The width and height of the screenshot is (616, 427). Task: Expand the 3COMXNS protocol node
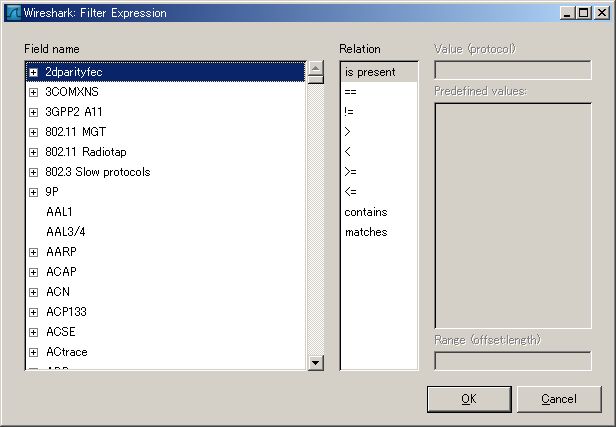point(33,92)
